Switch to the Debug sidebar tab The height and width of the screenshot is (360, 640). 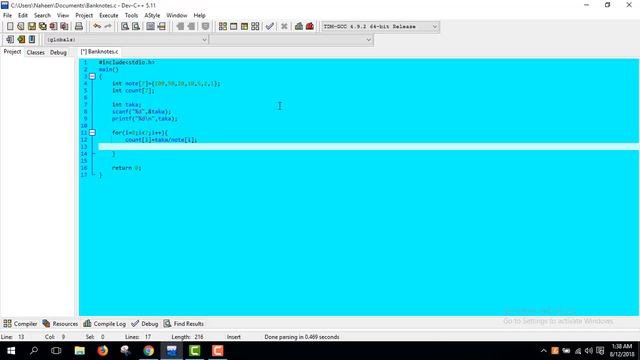click(58, 52)
